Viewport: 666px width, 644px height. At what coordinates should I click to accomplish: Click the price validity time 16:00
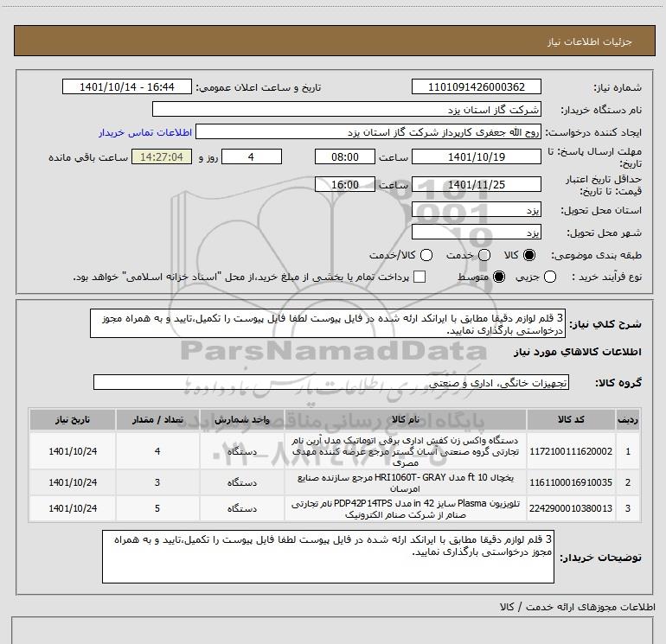click(345, 185)
